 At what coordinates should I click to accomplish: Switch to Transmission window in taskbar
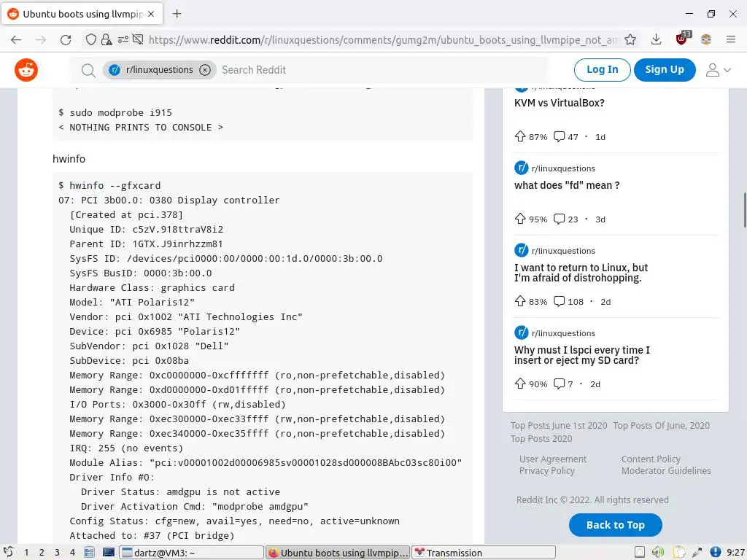point(484,553)
